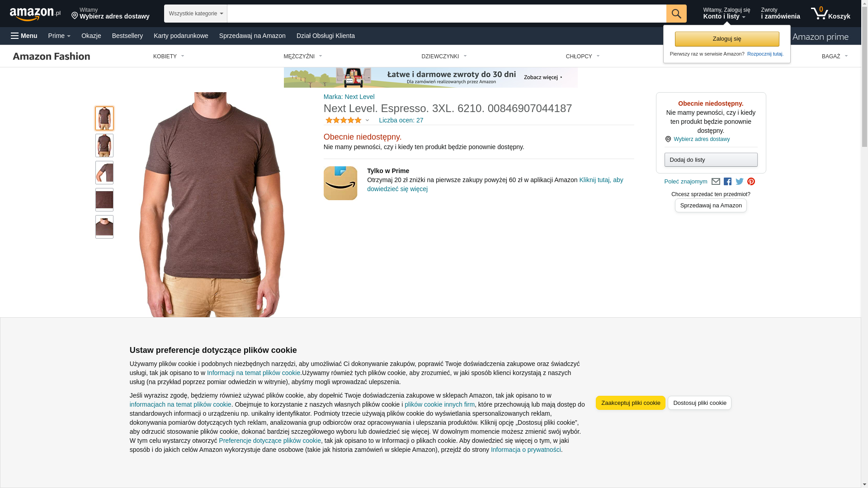Expand the Wszystkie kategorie search dropdown

[x=196, y=14]
